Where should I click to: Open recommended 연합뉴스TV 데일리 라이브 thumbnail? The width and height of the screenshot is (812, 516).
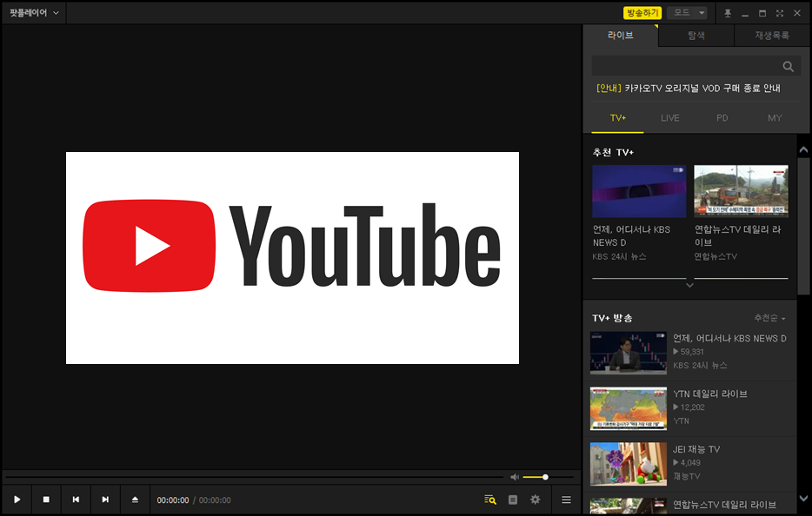click(x=741, y=191)
